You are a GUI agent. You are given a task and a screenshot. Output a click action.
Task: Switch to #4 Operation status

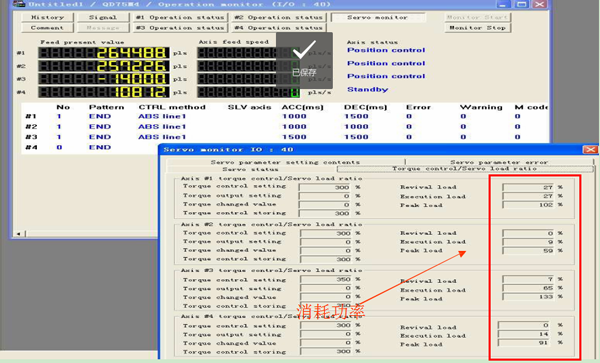coord(279,28)
